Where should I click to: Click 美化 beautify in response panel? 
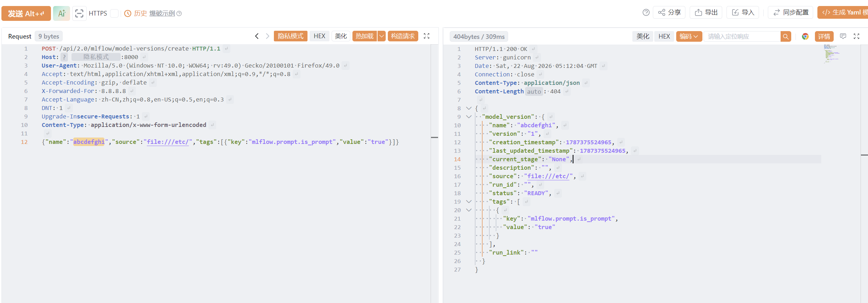643,36
